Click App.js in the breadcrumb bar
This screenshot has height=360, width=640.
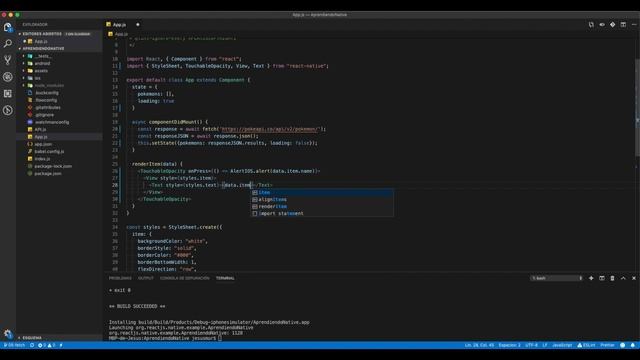(121, 34)
